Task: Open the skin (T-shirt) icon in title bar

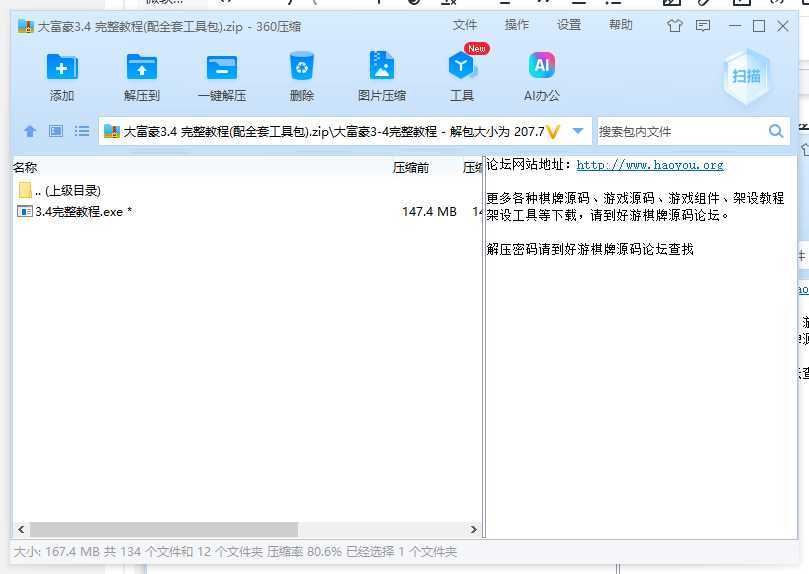Action: coord(674,26)
